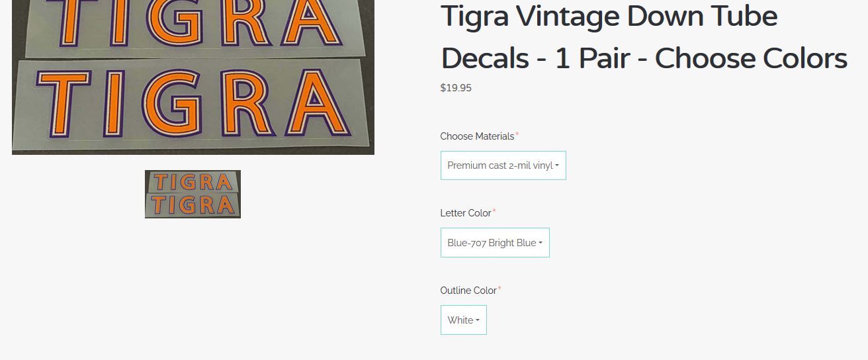Click the caret arrow beside Bright Blue

(541, 244)
